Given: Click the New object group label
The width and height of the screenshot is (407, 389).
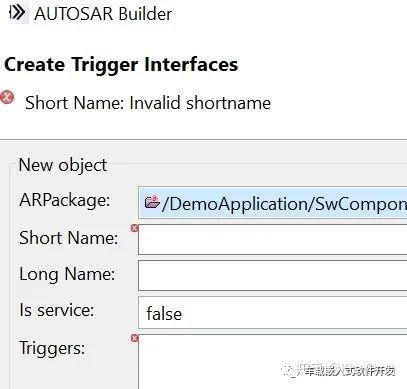Looking at the screenshot, I should point(63,165).
